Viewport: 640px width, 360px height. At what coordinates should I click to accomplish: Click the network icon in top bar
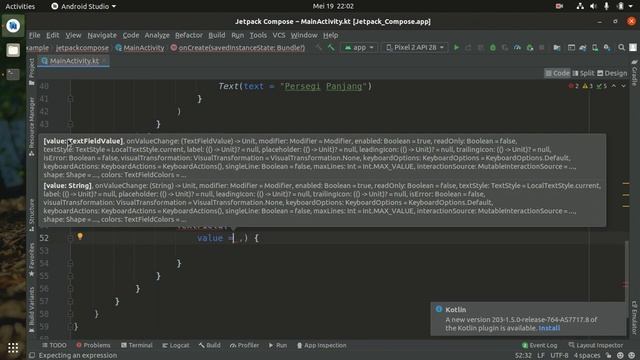(x=580, y=6)
